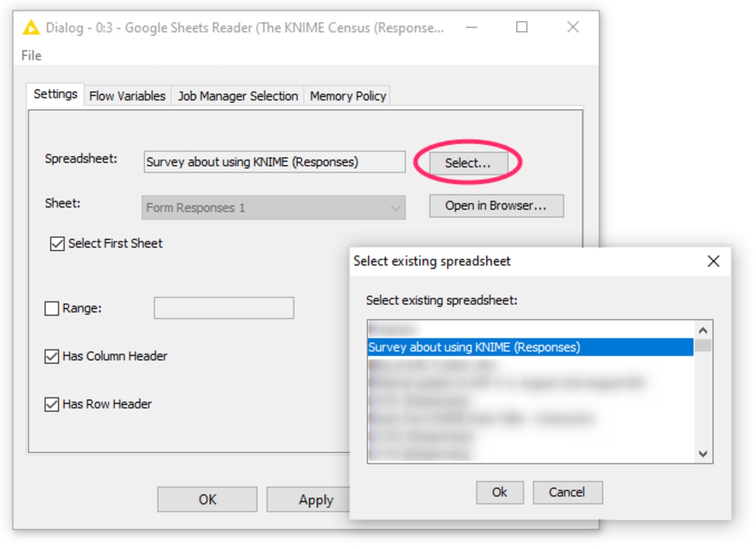Toggle the Has Row Header checkbox
The width and height of the screenshot is (756, 549).
[52, 404]
